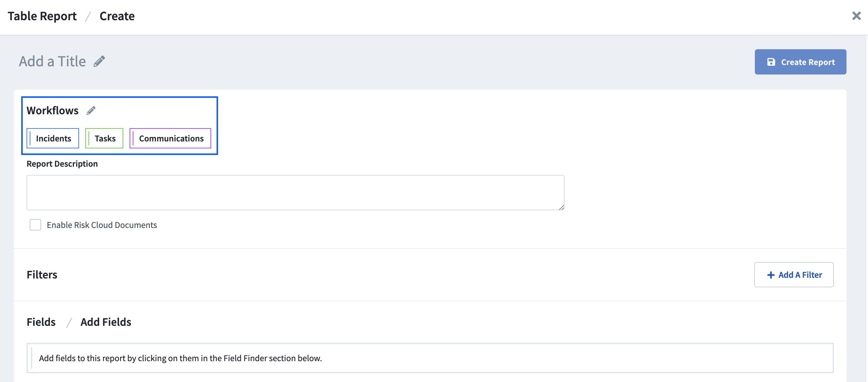
Task: Click the Filters section heading
Action: coord(42,275)
